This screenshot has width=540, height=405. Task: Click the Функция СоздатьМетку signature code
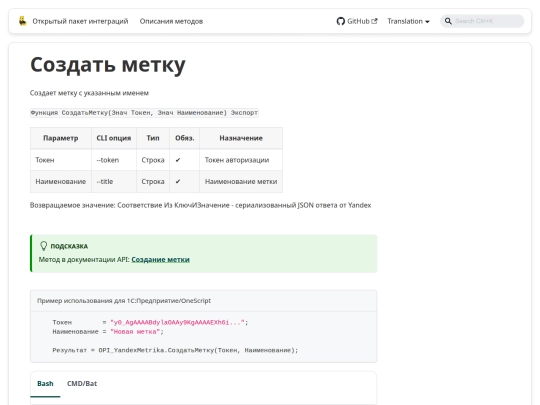[144, 113]
